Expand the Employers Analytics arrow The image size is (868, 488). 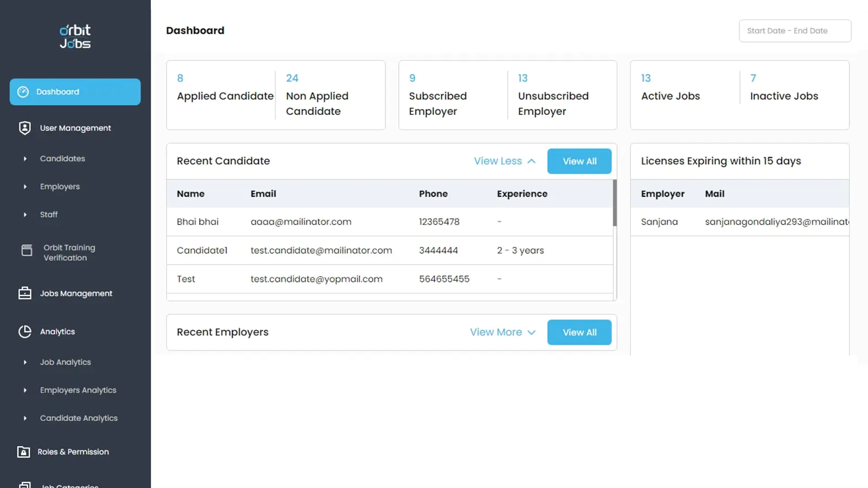tap(25, 390)
